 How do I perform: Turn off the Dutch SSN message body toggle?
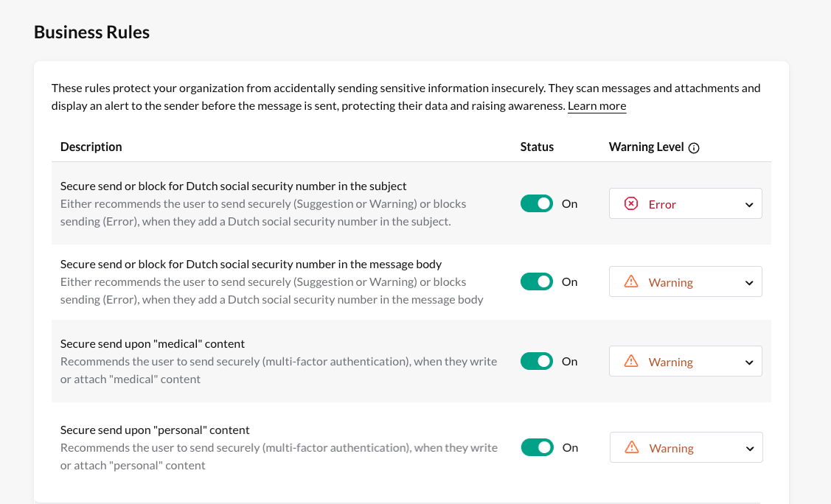click(537, 282)
